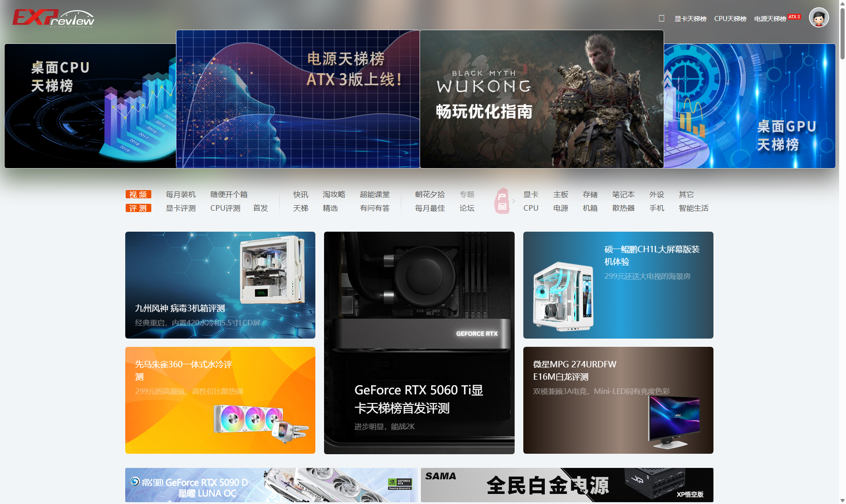Image resolution: width=846 pixels, height=504 pixels.
Task: Click the pink 产品 category badge
Action: pos(502,201)
